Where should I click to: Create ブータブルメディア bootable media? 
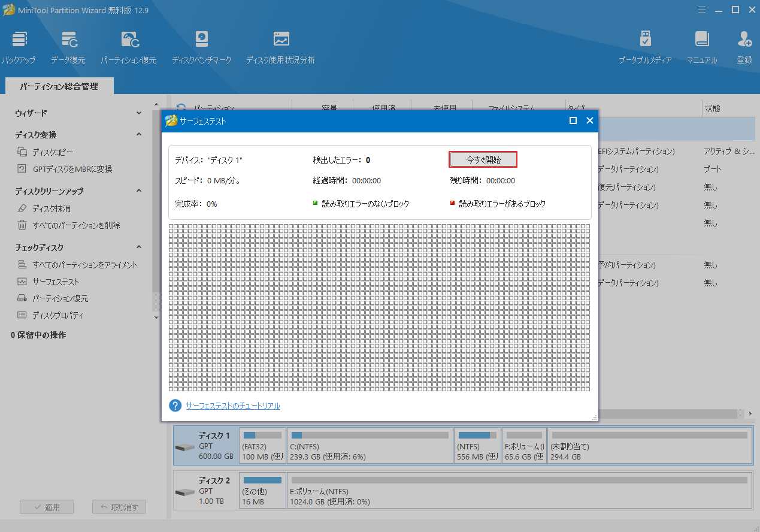(645, 48)
